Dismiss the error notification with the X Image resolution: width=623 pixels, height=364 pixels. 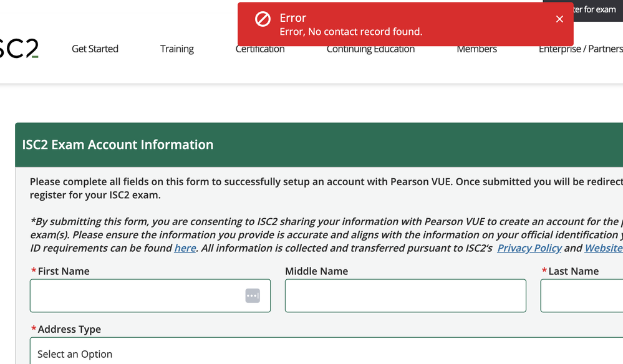coord(559,19)
